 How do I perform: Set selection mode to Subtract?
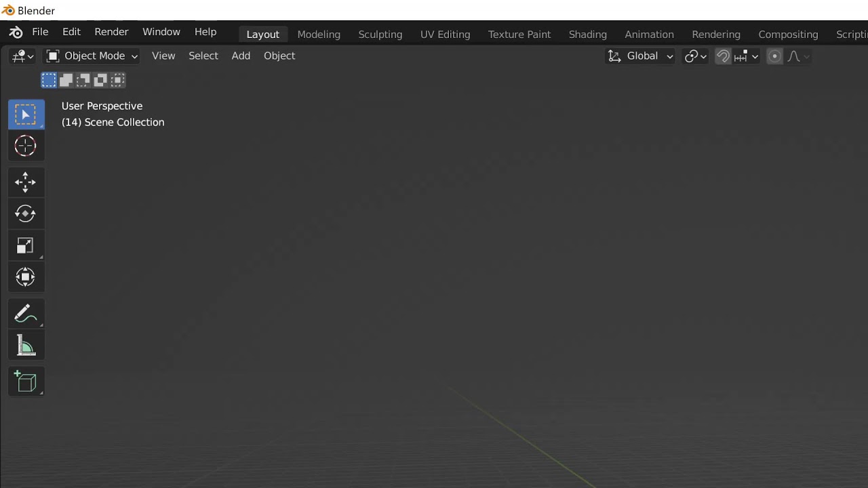click(83, 81)
